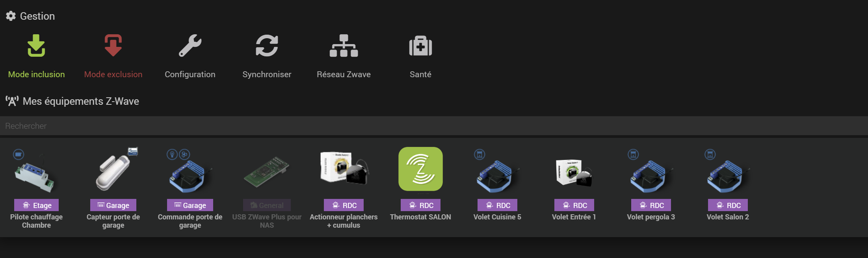This screenshot has height=258, width=868.
Task: Open the USB ZWave Plus pour NAS board image
Action: [267, 172]
